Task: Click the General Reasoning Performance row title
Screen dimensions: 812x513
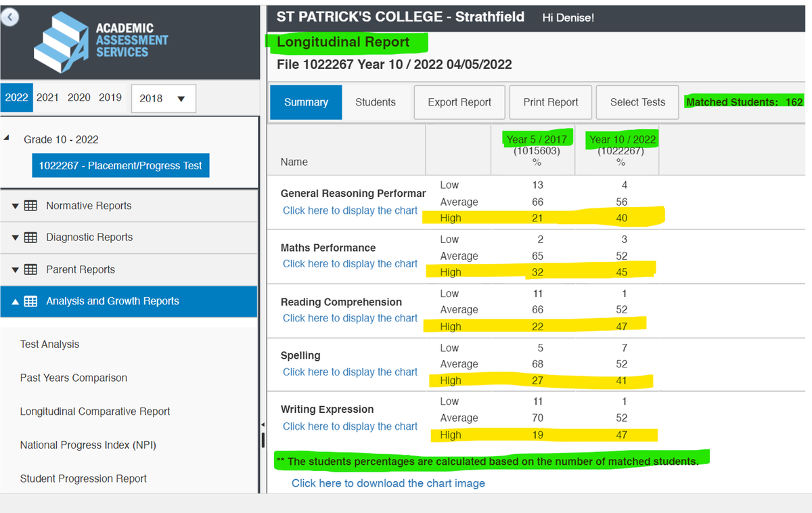Action: tap(353, 194)
